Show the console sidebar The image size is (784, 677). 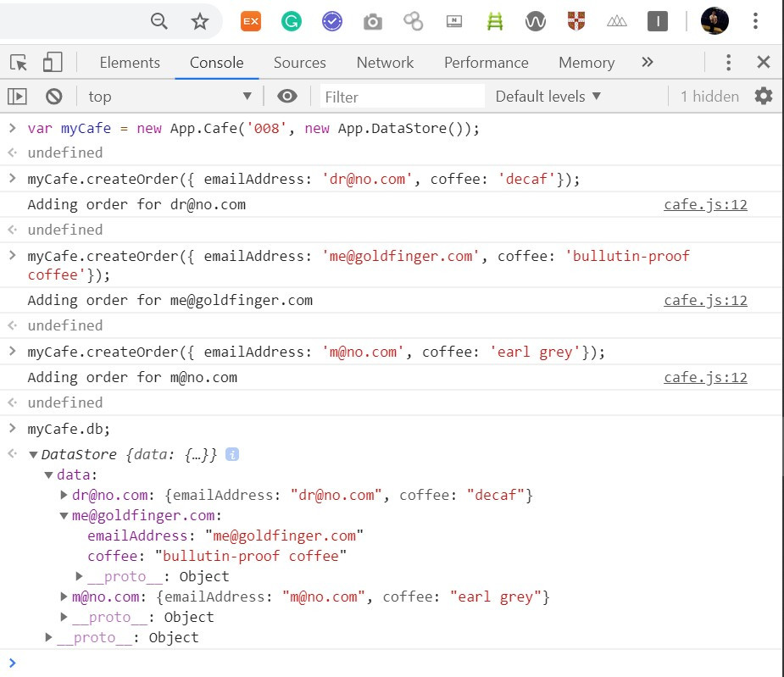point(17,96)
